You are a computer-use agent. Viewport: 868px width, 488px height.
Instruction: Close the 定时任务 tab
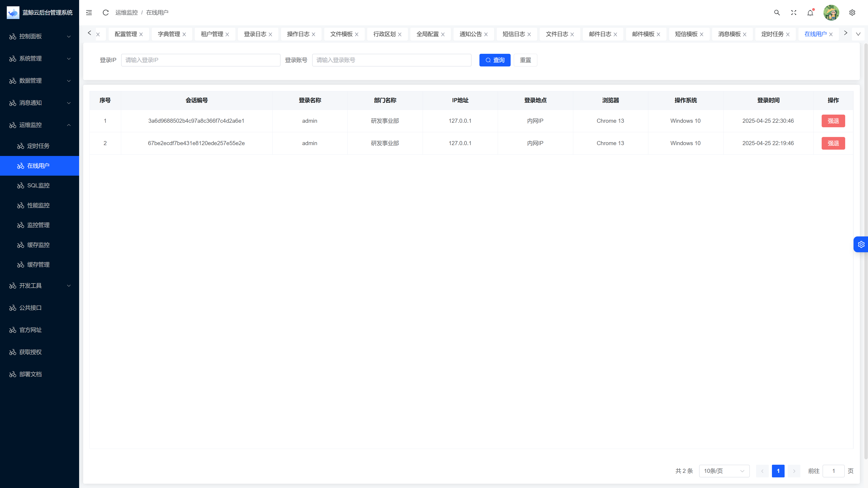[788, 34]
